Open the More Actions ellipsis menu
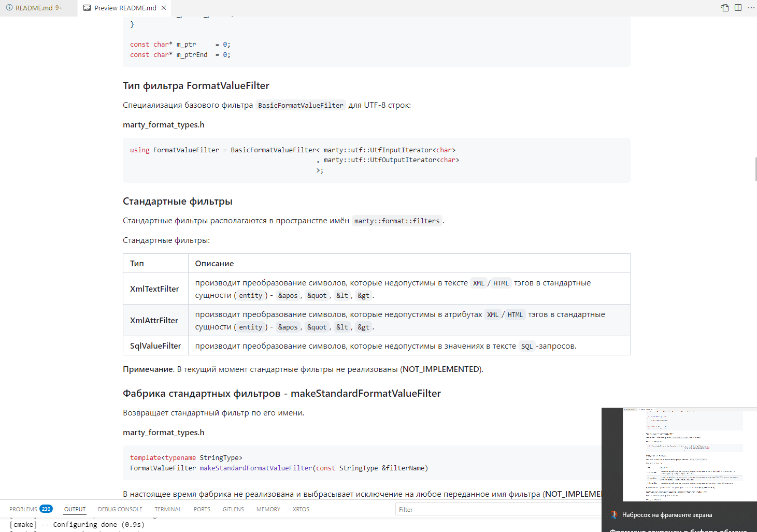Image resolution: width=757 pixels, height=532 pixels. click(751, 8)
